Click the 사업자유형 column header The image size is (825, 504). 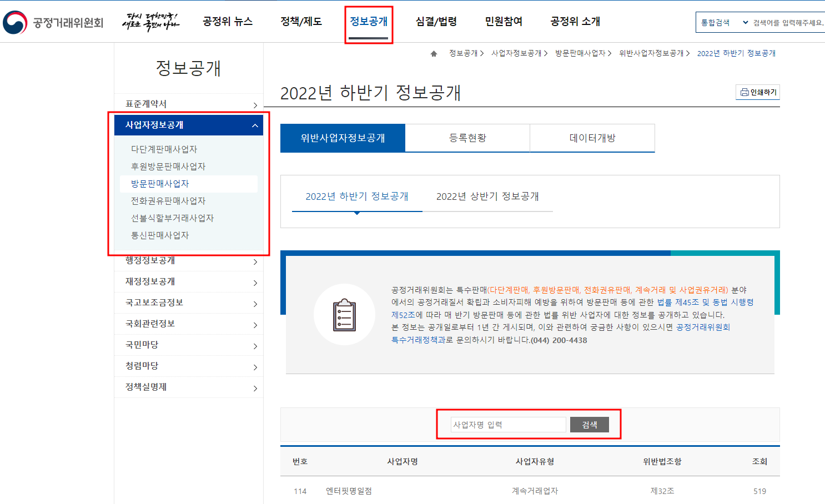[x=535, y=461]
